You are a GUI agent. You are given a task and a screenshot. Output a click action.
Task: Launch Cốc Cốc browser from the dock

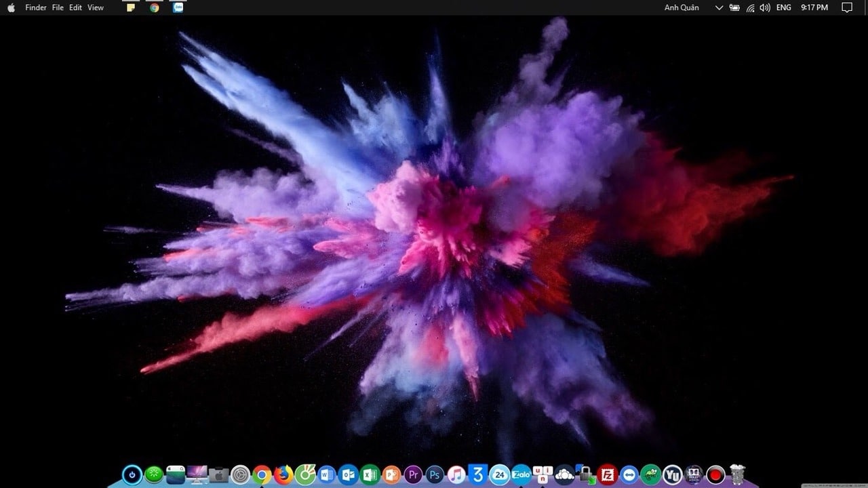pyautogui.click(x=305, y=475)
